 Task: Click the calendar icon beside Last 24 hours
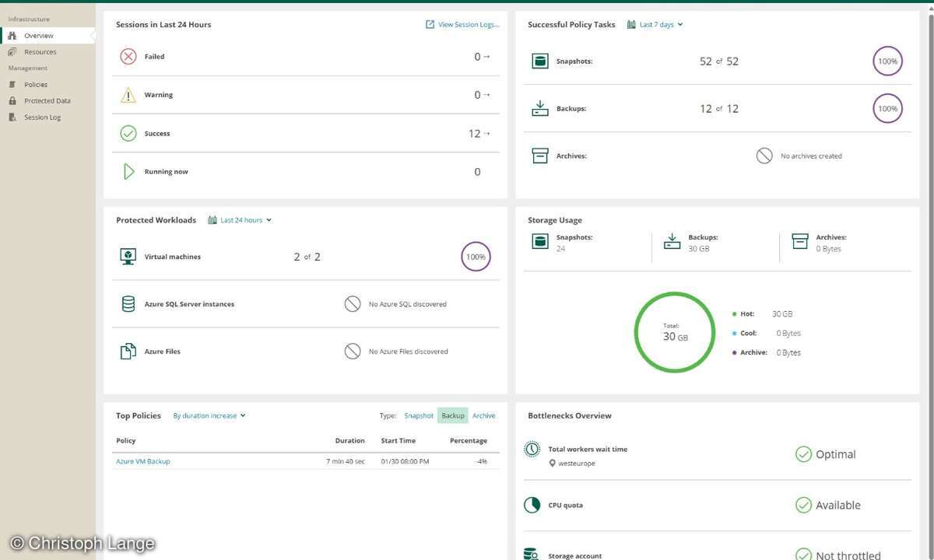tap(212, 220)
